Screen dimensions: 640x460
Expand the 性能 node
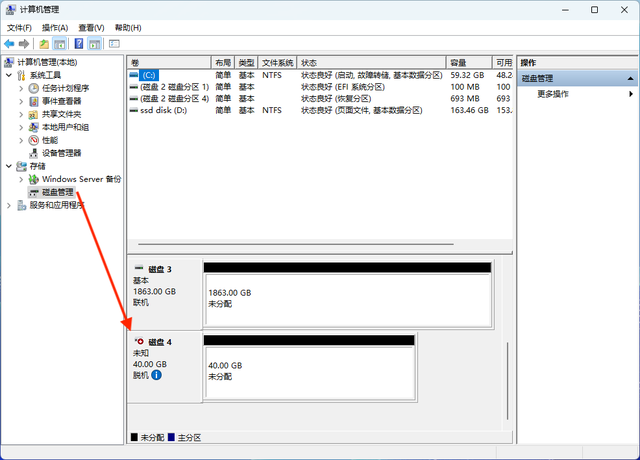[x=21, y=140]
